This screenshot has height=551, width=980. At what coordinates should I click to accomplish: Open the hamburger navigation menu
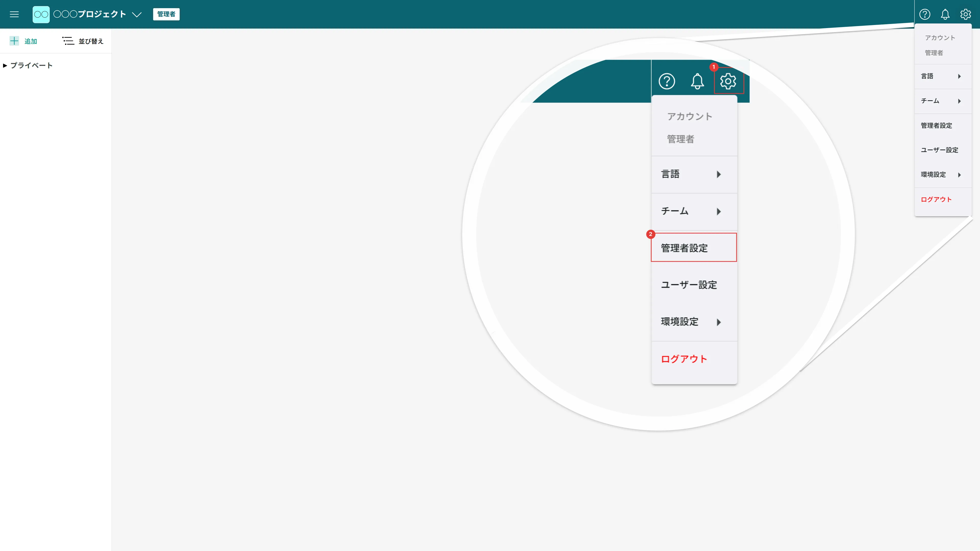point(14,14)
